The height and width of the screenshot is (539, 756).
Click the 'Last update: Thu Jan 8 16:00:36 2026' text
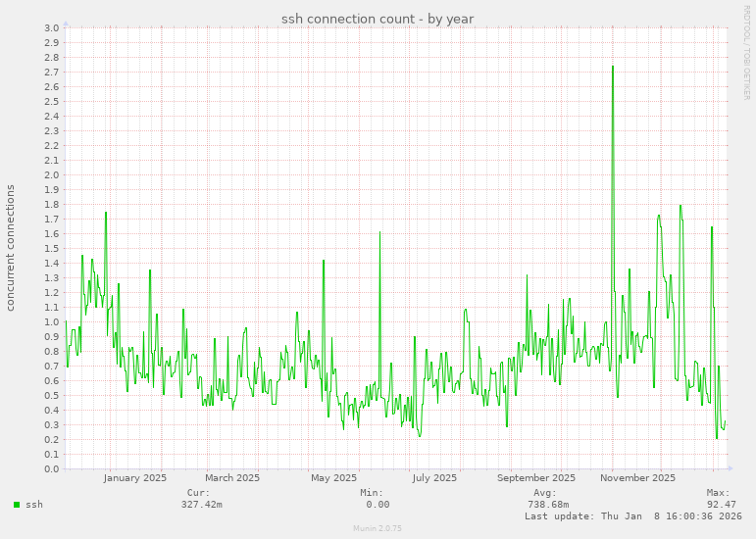pyautogui.click(x=633, y=515)
